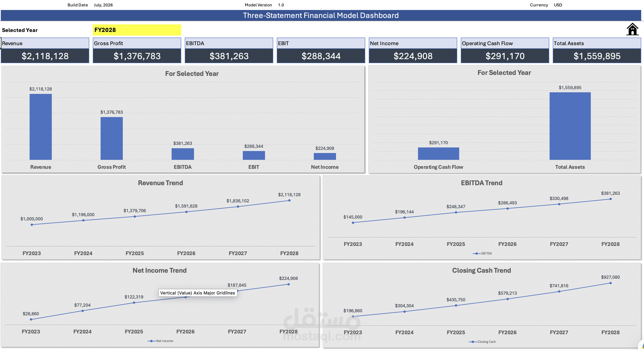Screen dimensions: 644x350
Task: Click the $1,591,628 data label in Revenue Trend
Action: [186, 206]
